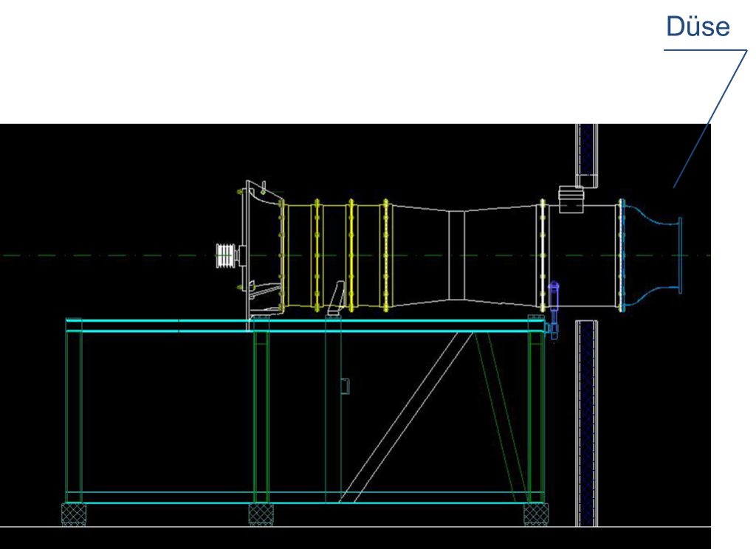
Task: Select the blue nozzle outlet on the right
Action: (651, 255)
